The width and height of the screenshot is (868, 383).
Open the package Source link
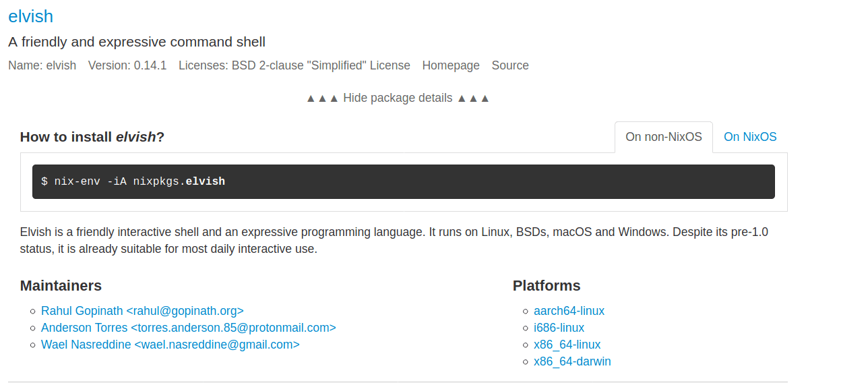(x=510, y=65)
